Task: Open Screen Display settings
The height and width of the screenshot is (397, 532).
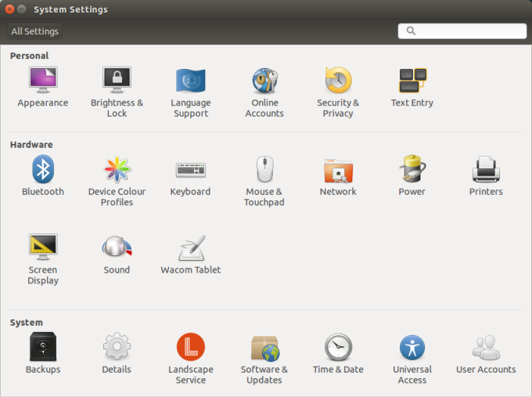Action: pyautogui.click(x=42, y=247)
